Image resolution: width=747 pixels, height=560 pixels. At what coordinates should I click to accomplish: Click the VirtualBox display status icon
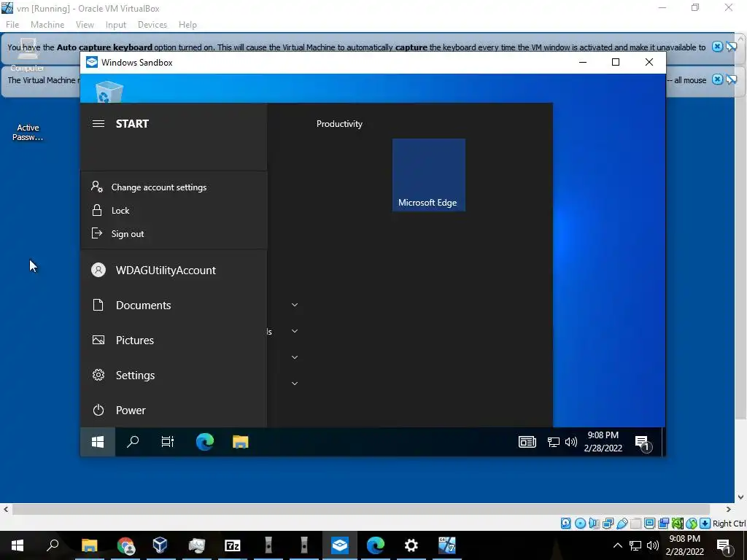tap(649, 524)
